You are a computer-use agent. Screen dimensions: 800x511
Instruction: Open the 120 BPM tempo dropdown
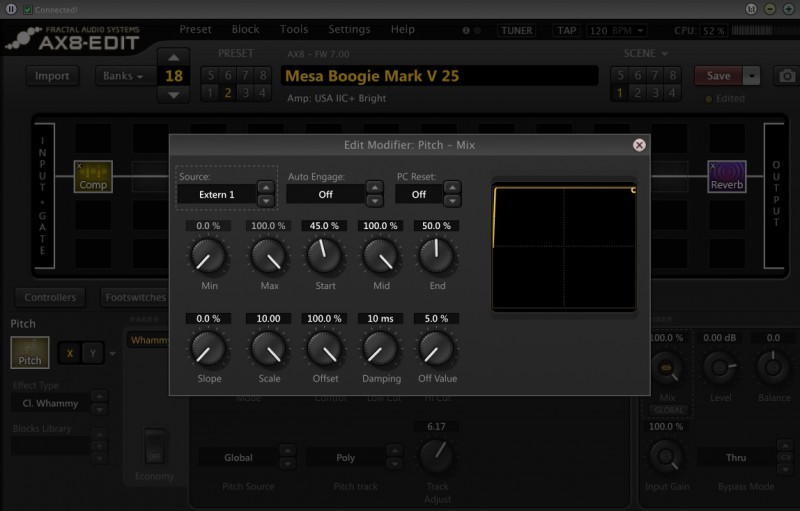point(616,31)
